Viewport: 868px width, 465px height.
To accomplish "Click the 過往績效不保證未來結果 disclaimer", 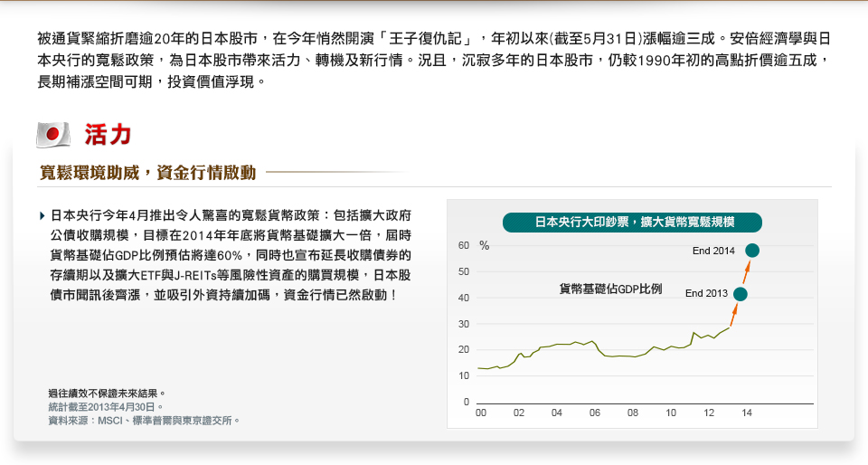I will [x=107, y=394].
